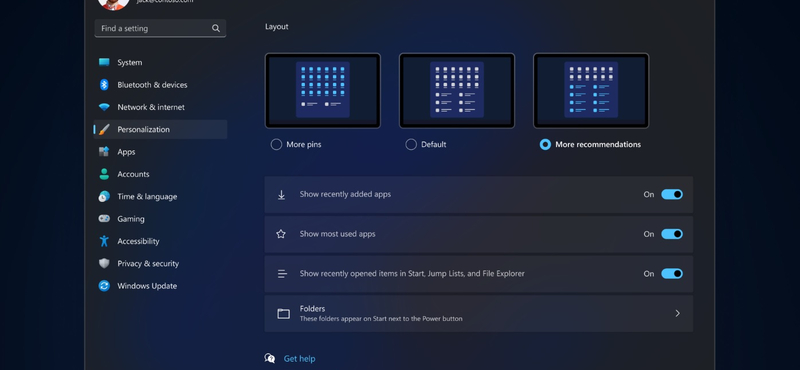The height and width of the screenshot is (370, 800).
Task: Turn off Show most used apps toggle
Action: [672, 234]
